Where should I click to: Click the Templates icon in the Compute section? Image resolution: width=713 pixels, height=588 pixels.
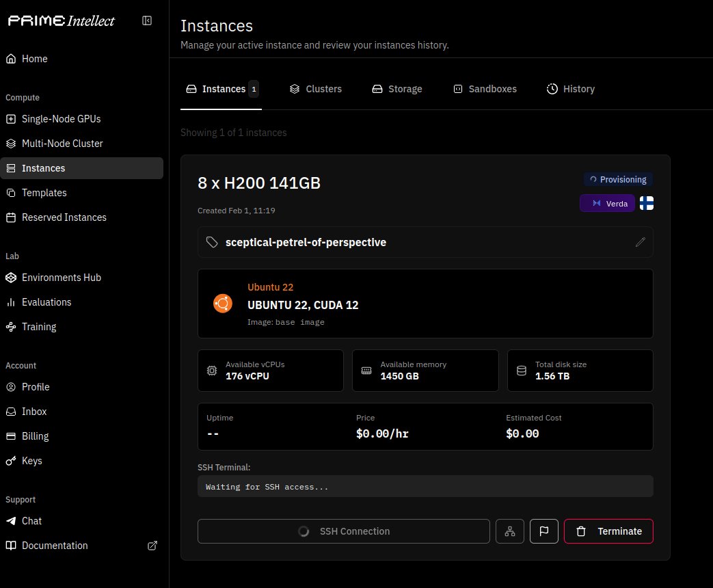point(11,193)
